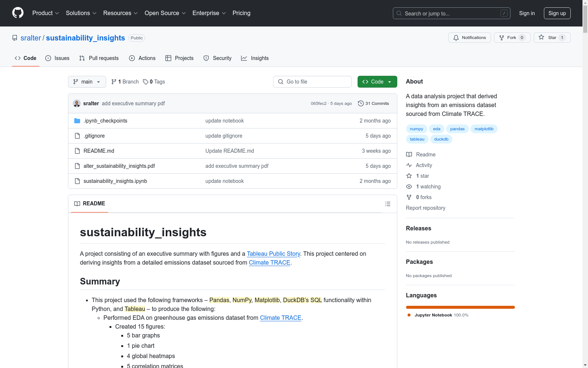
Task: Switch to the Security tab
Action: coord(218,58)
